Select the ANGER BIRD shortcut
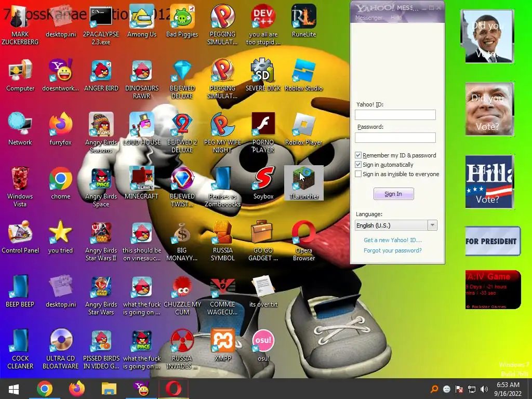 point(101,76)
